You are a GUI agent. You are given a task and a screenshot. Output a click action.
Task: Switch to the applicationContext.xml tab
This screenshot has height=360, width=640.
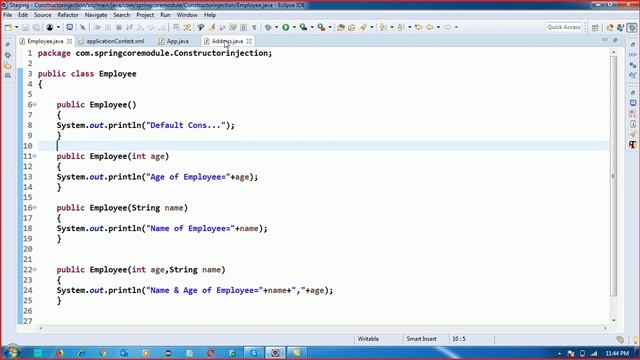tap(115, 41)
